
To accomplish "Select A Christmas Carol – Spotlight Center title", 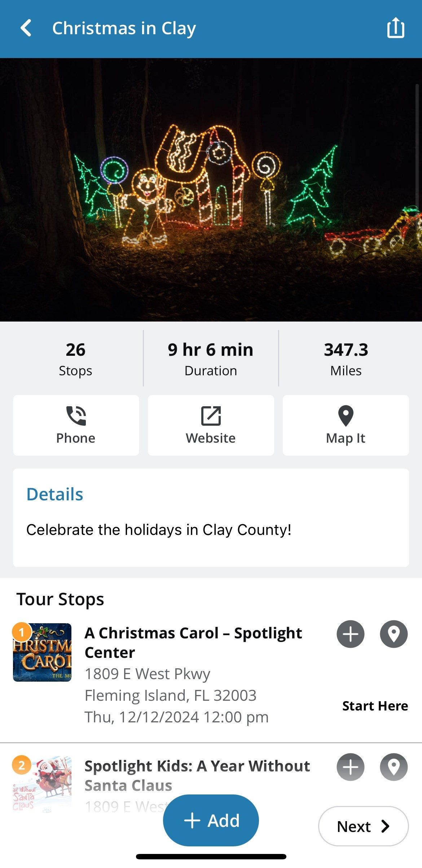I will coord(193,642).
